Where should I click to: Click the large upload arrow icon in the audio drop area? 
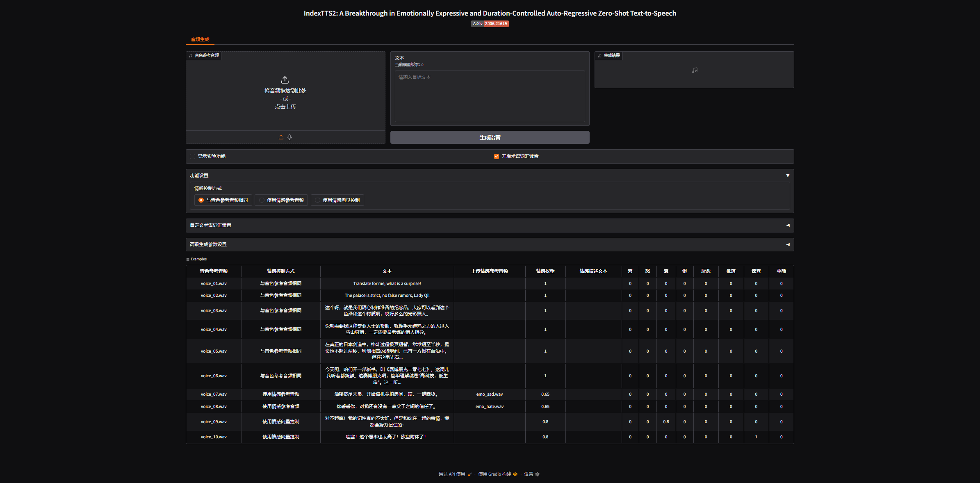[x=285, y=80]
